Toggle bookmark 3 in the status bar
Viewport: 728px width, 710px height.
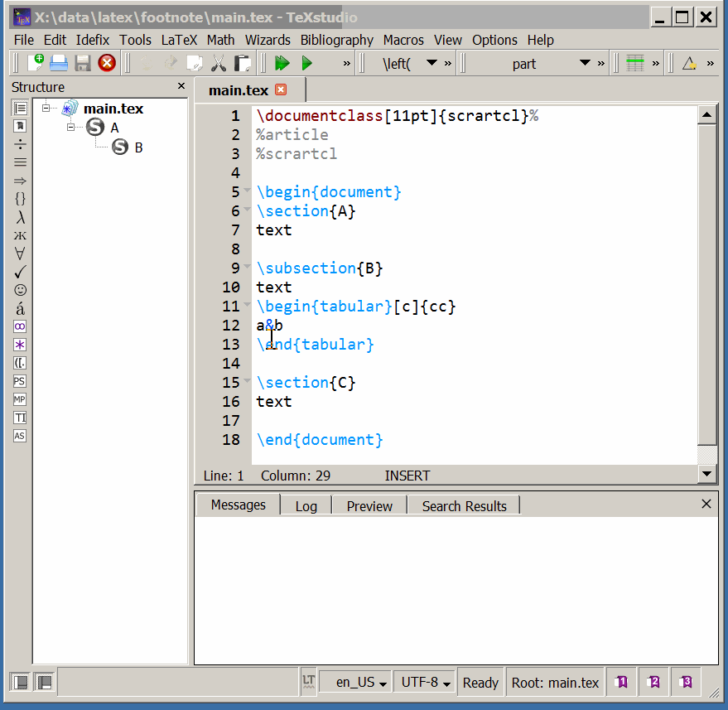pos(685,682)
